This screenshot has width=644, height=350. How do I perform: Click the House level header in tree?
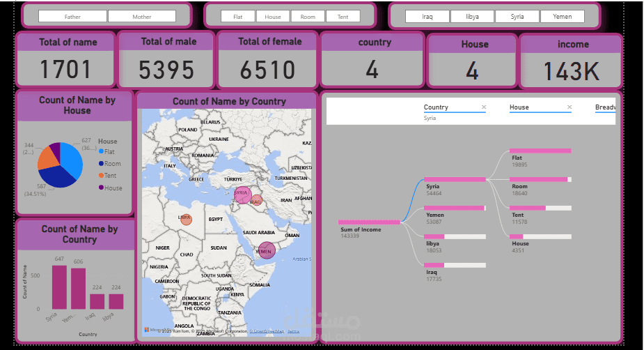(x=519, y=107)
